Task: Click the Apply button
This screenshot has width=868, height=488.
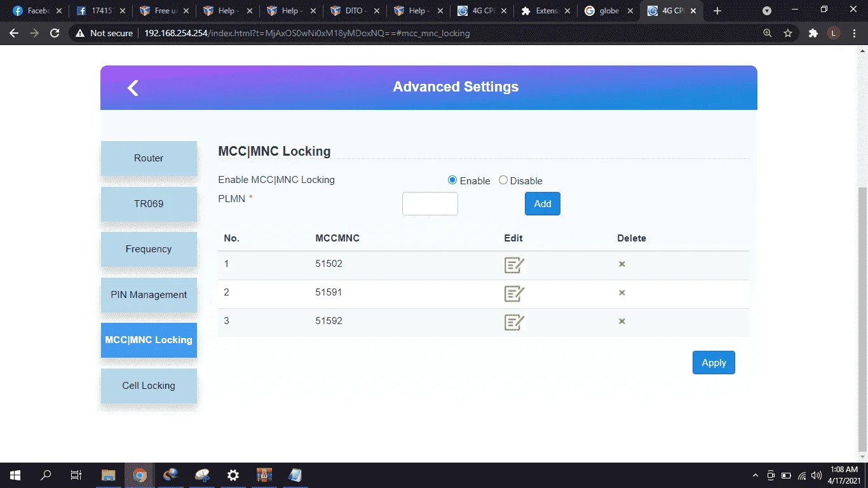Action: [x=714, y=363]
